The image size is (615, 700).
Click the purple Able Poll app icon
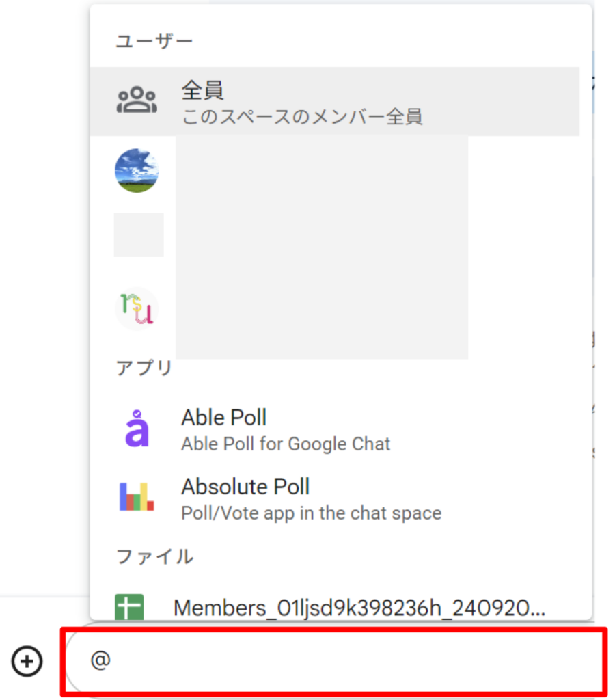tap(137, 429)
